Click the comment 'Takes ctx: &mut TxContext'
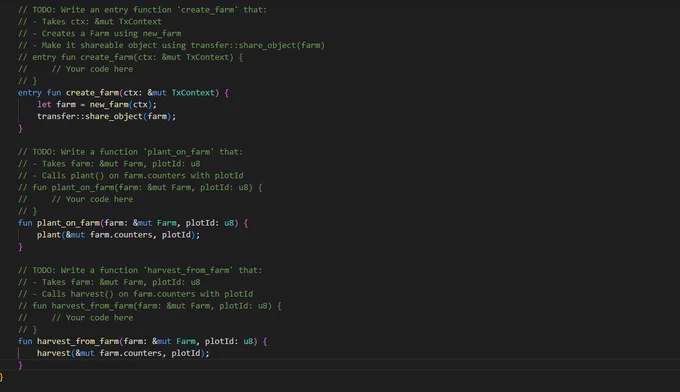The width and height of the screenshot is (680, 392). pos(90,21)
